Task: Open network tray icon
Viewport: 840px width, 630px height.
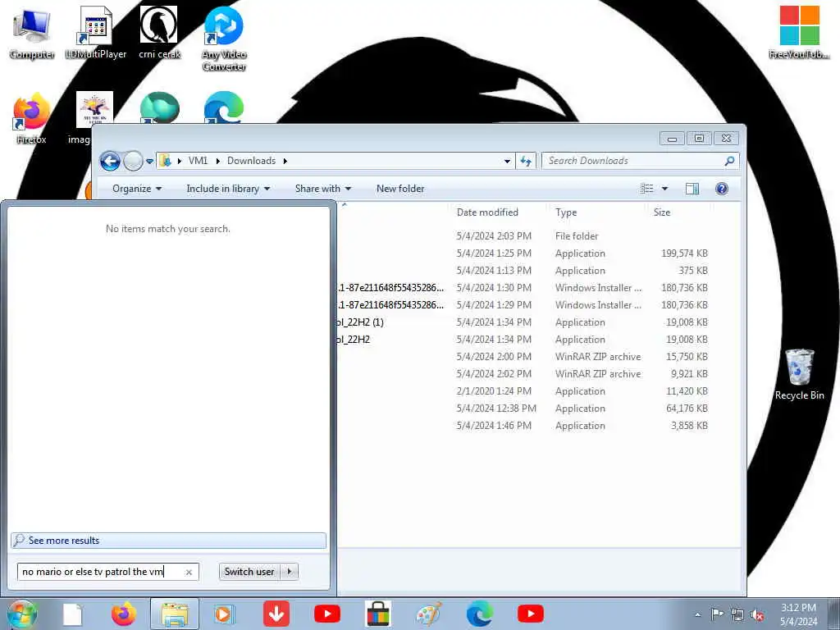Action: click(x=737, y=614)
